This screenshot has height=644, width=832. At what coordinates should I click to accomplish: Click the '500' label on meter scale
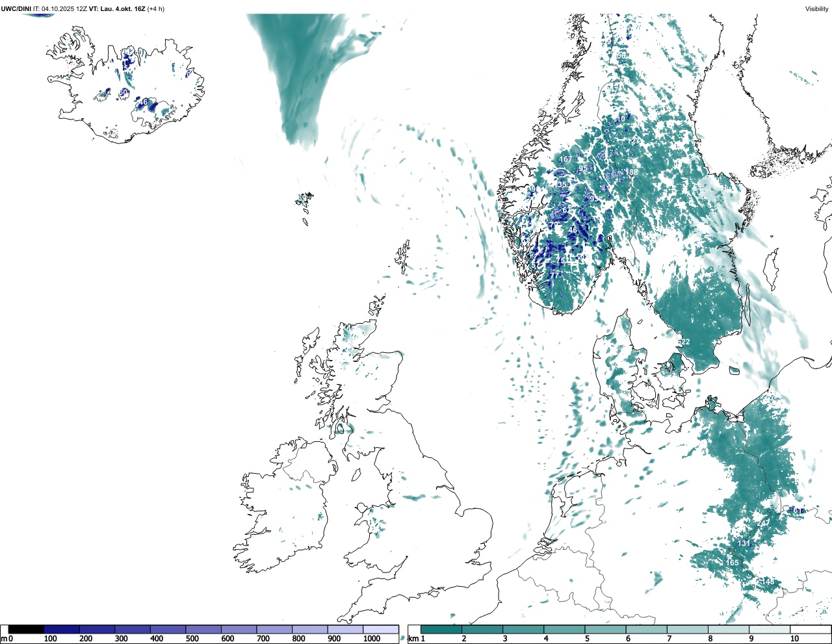coord(192,639)
